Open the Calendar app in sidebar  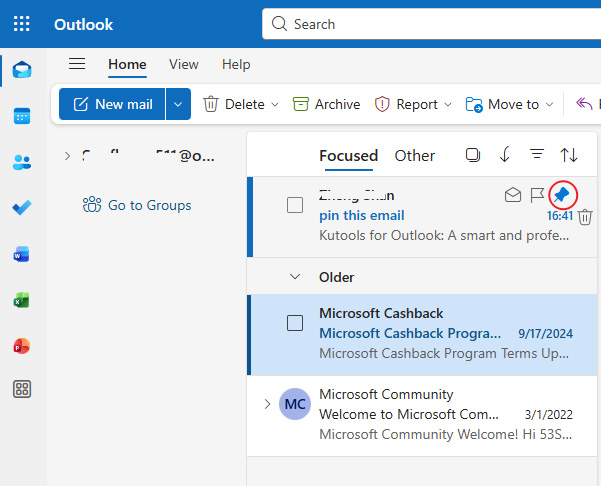(x=22, y=116)
